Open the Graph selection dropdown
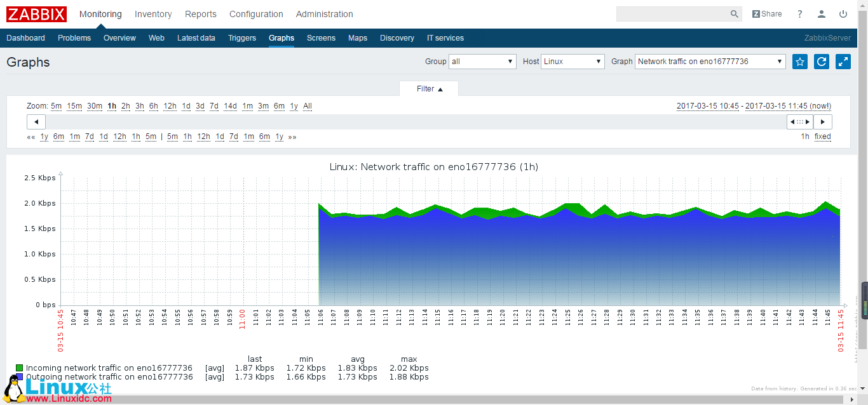This screenshot has width=868, height=405. click(x=710, y=62)
